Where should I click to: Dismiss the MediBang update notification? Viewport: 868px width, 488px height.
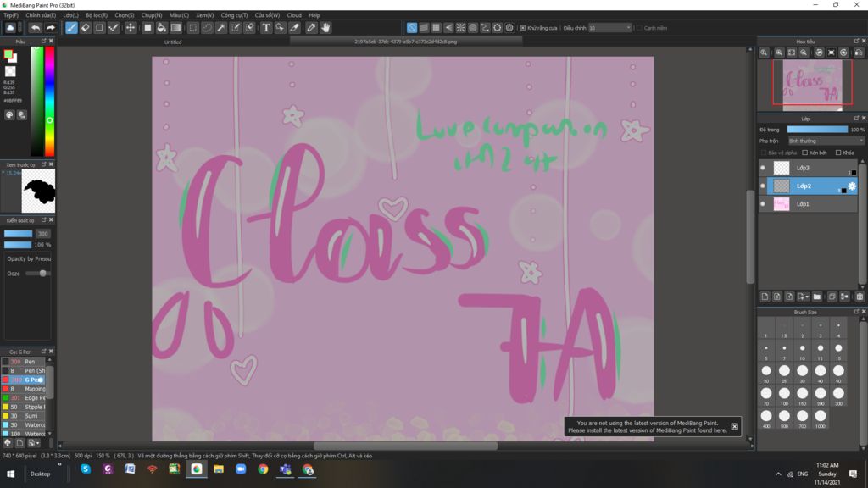coord(735,427)
